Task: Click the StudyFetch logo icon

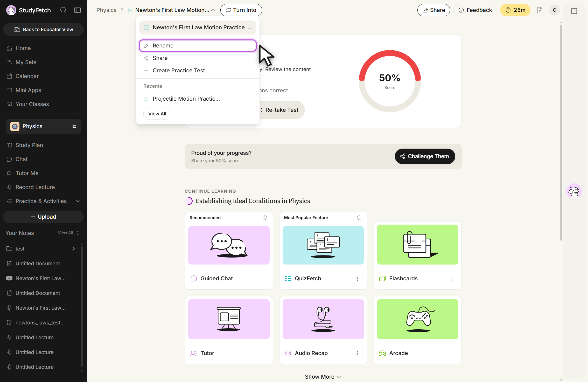Action: [x=11, y=10]
